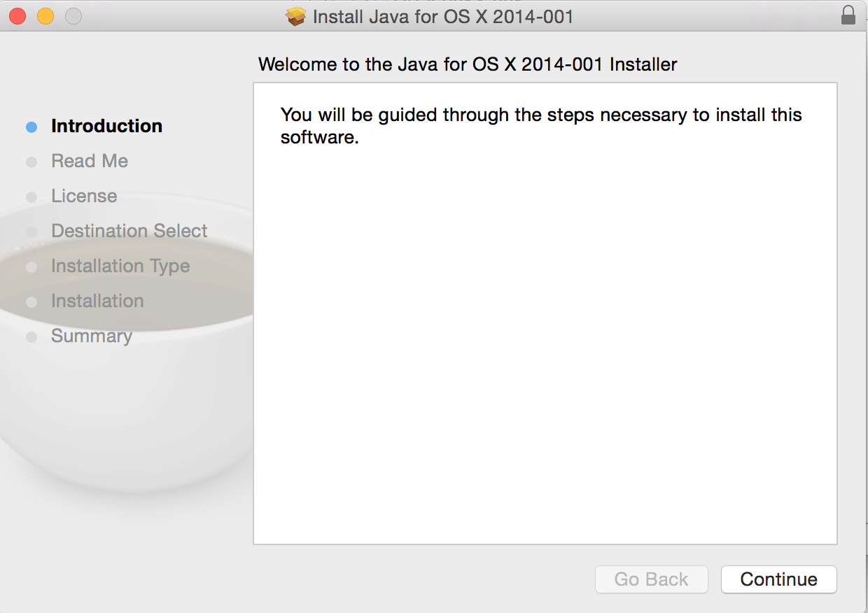Open the Destination Select step
The image size is (868, 613).
129,231
